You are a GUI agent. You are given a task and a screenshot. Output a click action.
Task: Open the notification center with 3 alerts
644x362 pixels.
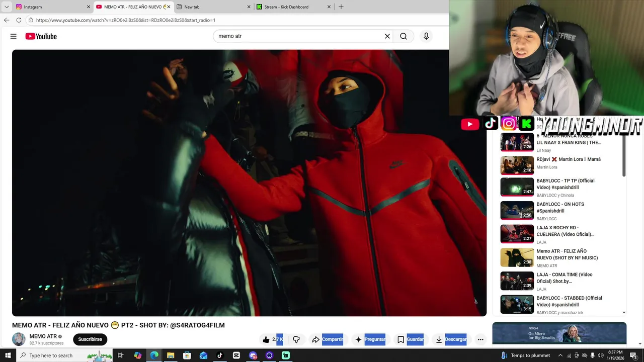pos(634,355)
